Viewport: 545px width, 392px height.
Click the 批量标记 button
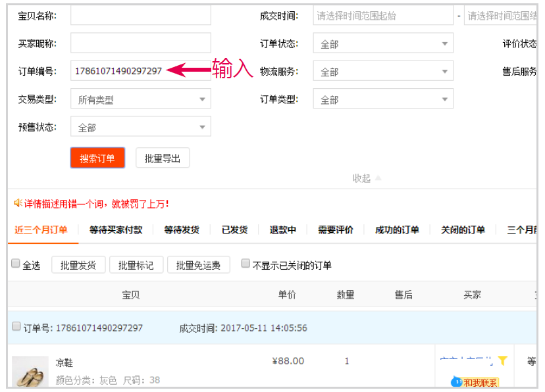[x=136, y=265]
